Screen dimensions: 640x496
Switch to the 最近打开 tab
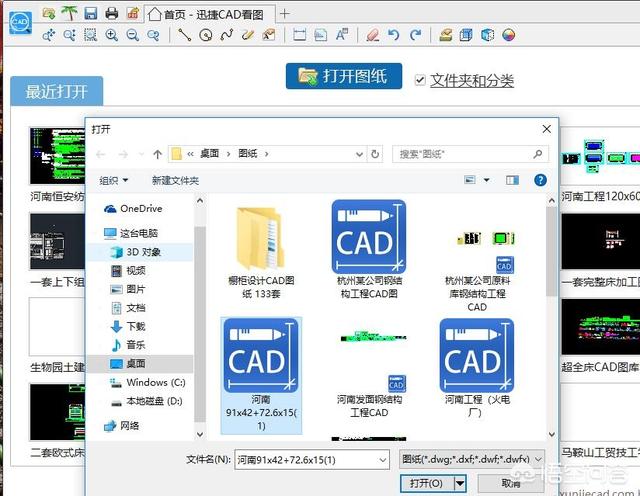click(x=56, y=91)
